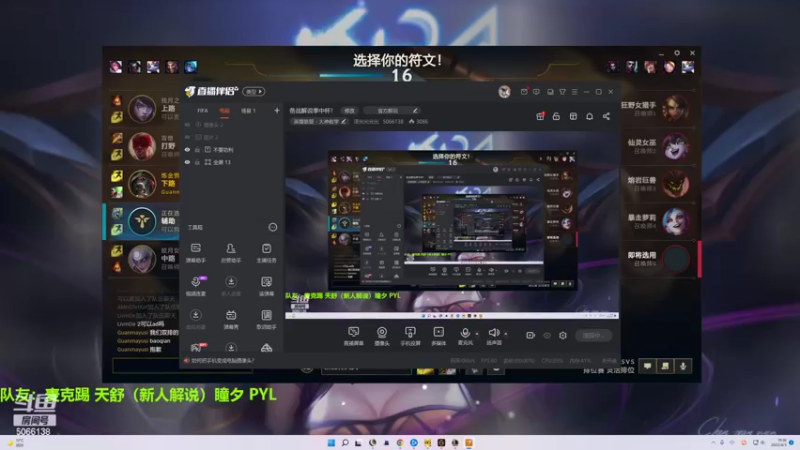Viewport: 800px width, 450px height.
Task: Open the phone-as-webcam help link
Action: click(222, 361)
